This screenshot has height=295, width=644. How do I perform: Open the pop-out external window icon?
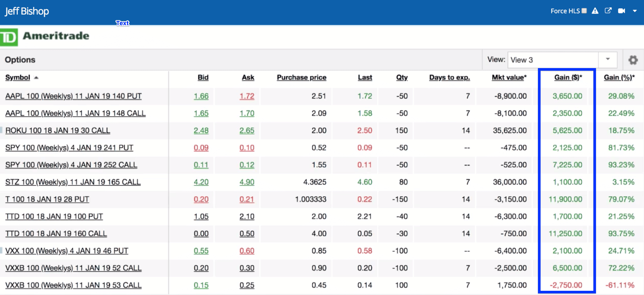point(608,11)
